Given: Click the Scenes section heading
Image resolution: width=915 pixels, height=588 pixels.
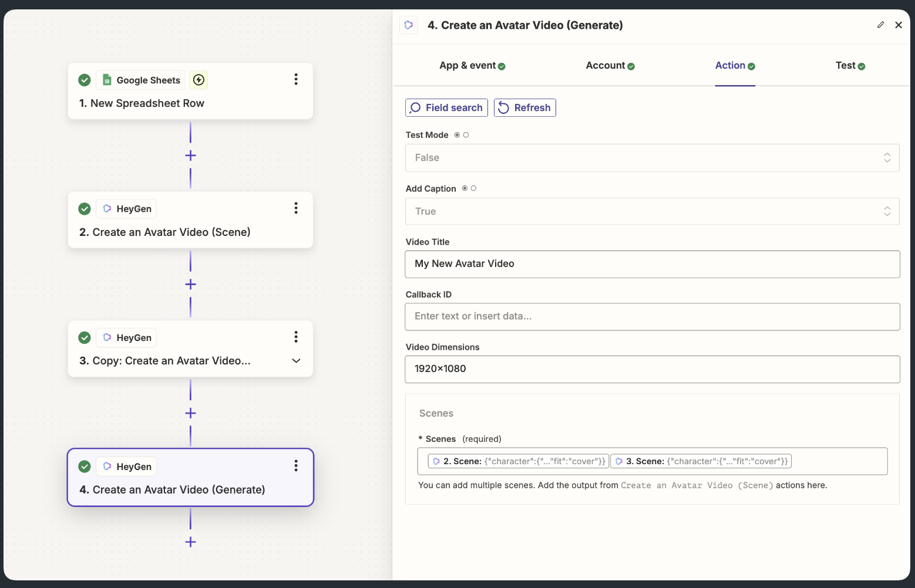Looking at the screenshot, I should pyautogui.click(x=436, y=414).
